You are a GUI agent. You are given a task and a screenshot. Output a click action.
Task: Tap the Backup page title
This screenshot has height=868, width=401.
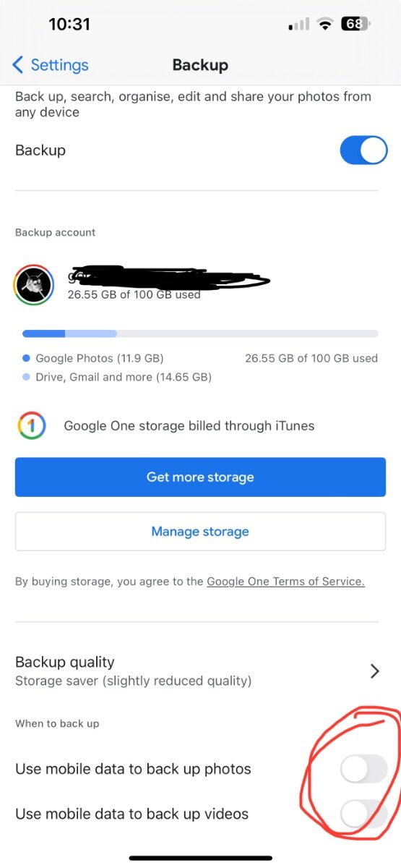pos(200,65)
